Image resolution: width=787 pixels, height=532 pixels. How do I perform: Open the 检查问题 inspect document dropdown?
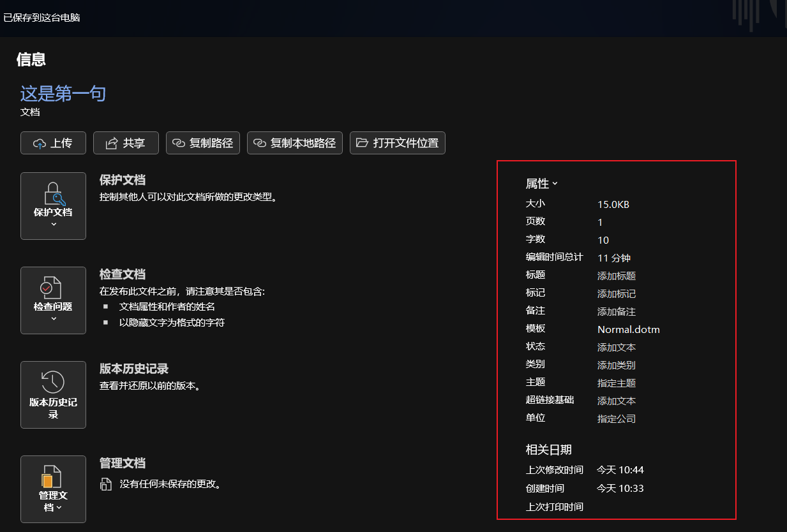[x=53, y=300]
